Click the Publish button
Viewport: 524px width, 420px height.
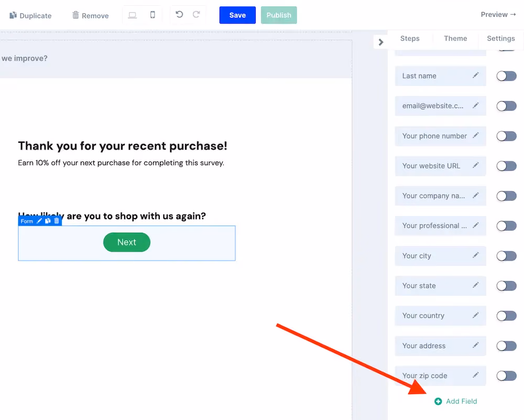tap(279, 15)
